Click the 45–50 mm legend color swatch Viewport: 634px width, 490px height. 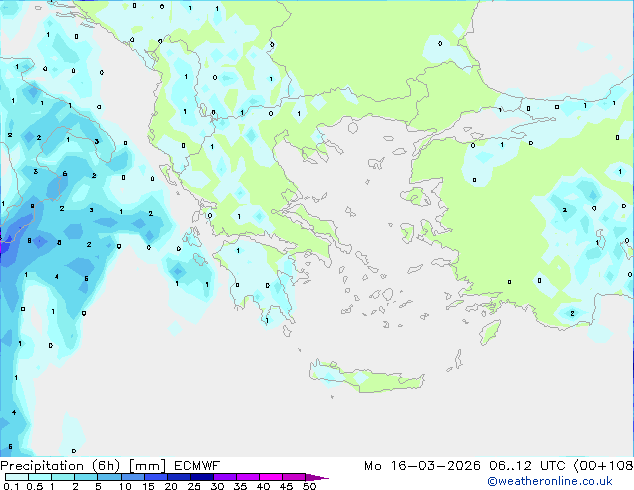coord(294,477)
